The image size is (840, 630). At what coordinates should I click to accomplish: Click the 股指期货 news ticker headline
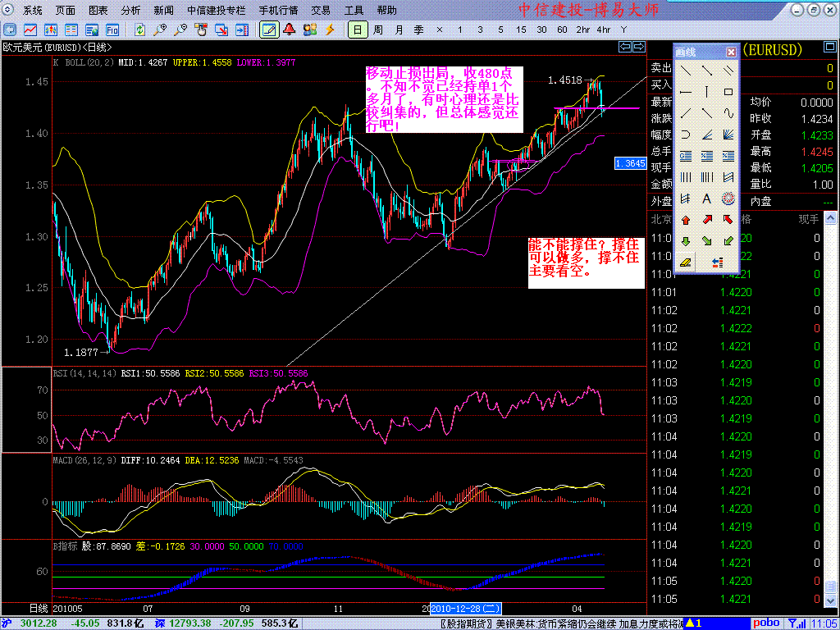pos(561,623)
